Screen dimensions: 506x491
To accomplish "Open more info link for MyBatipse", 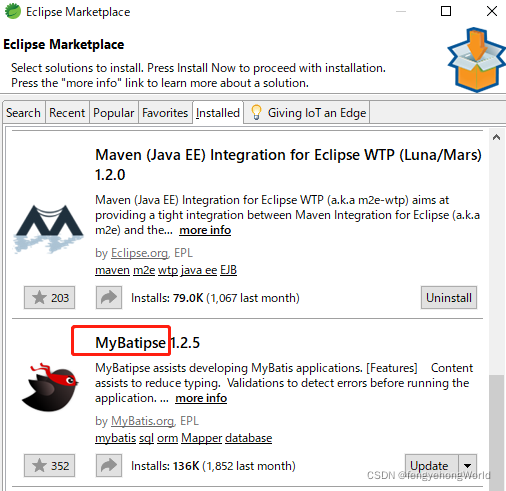I will pos(201,398).
